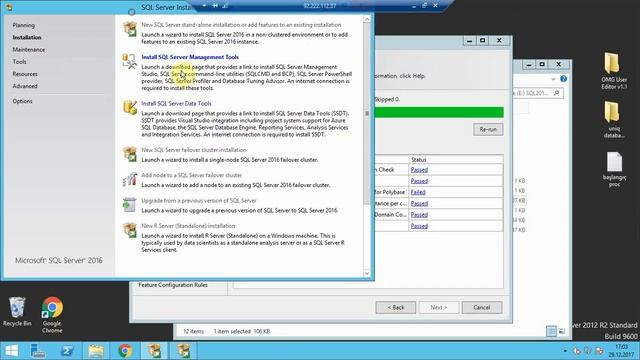Open File Explorer from the taskbar

pyautogui.click(x=96, y=351)
